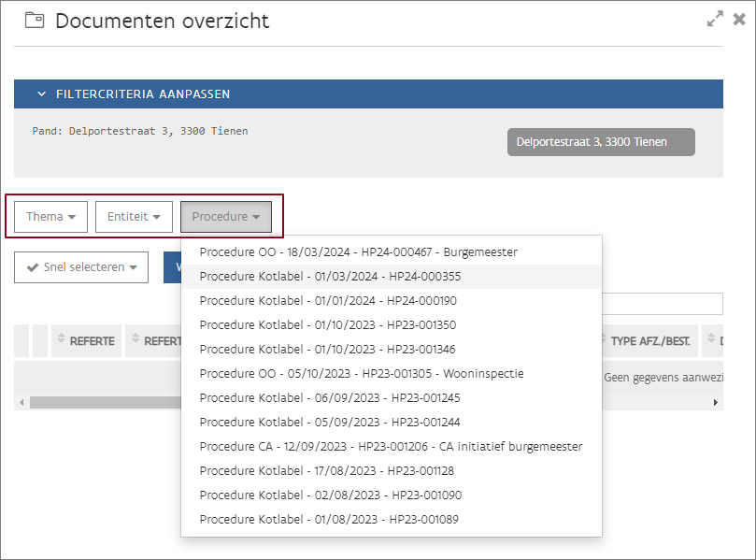
Task: Click sort icon of TYPE AFZ./BEST. column
Action: tap(601, 340)
